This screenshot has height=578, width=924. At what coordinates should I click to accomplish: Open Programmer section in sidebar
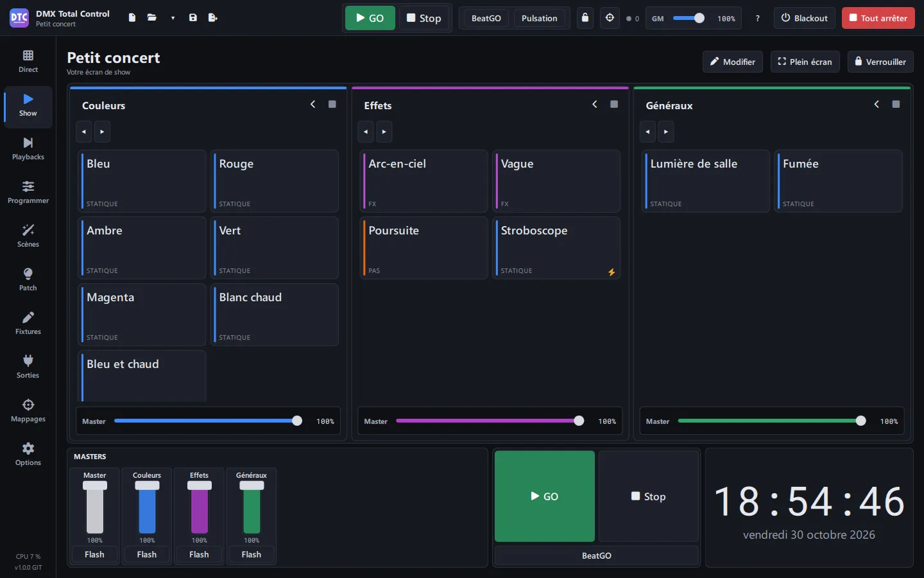point(28,193)
